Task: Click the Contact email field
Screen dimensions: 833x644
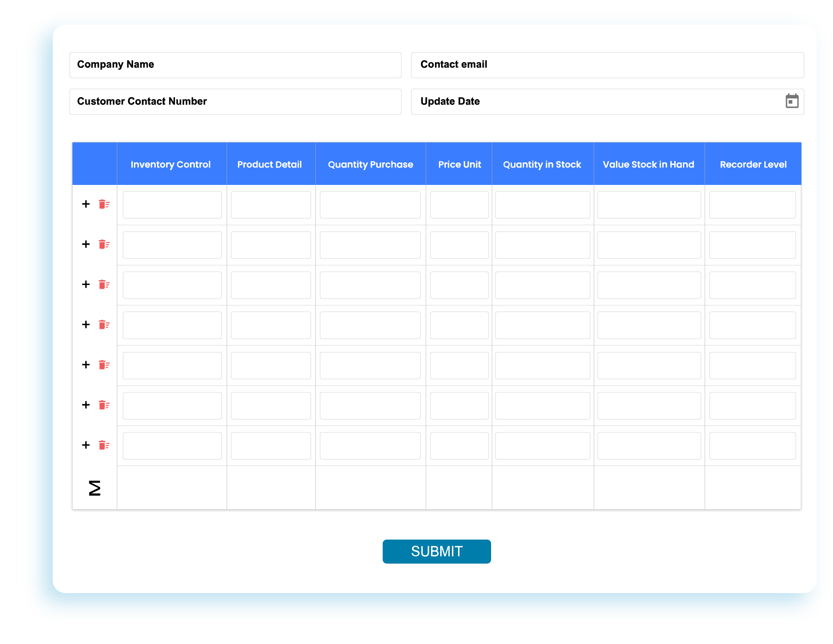Action: [x=607, y=64]
